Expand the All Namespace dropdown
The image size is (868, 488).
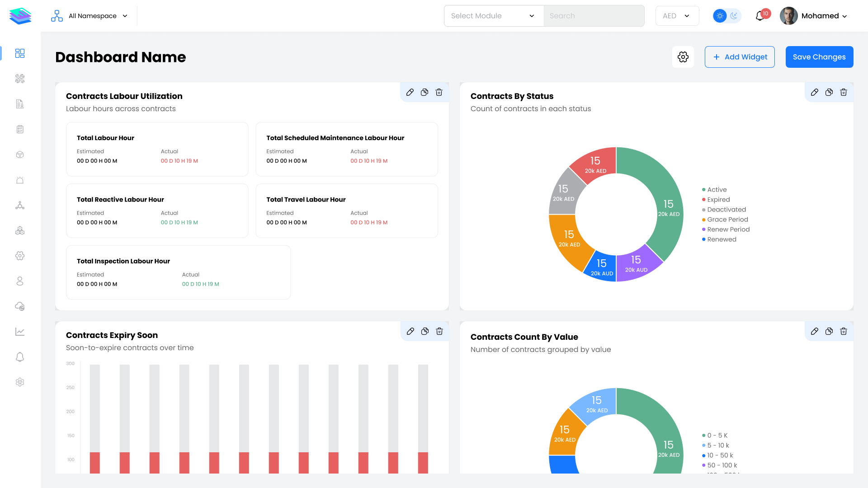click(x=90, y=16)
